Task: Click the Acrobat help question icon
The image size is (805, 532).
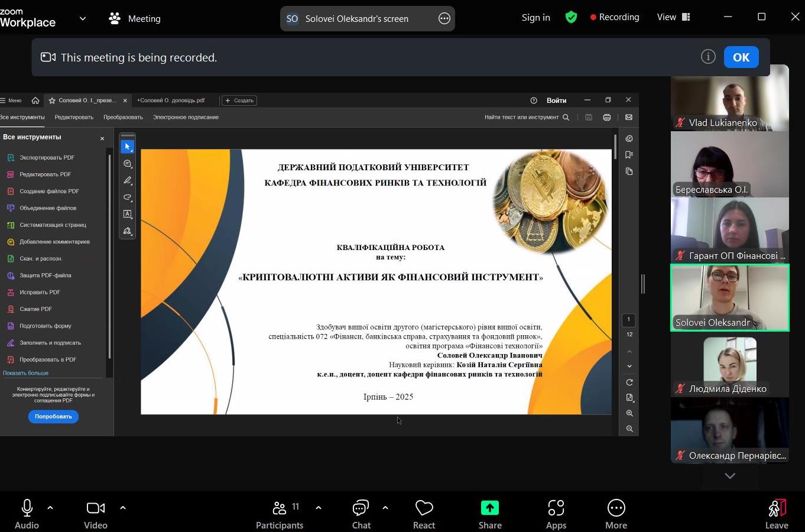Action: pos(534,100)
